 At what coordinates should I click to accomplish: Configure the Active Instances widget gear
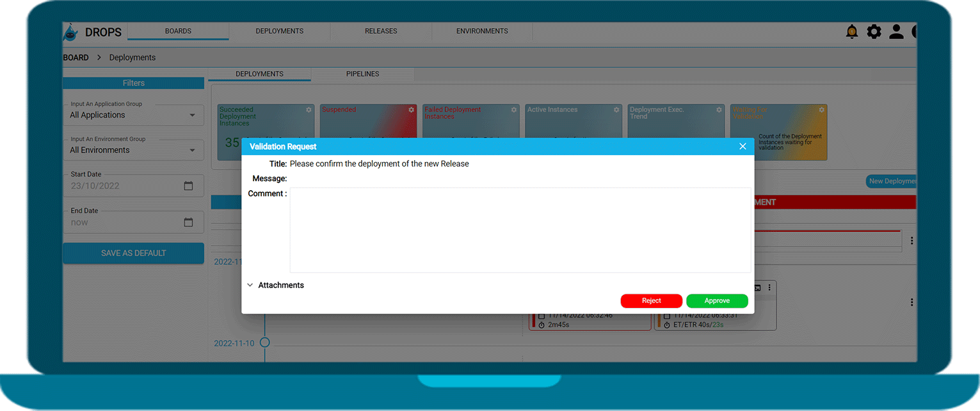coord(616,110)
